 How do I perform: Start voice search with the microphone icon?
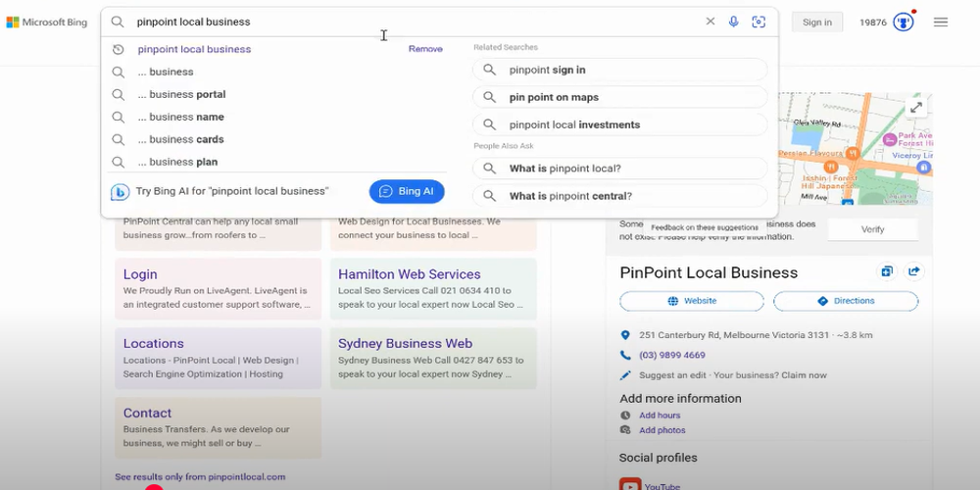coord(734,22)
